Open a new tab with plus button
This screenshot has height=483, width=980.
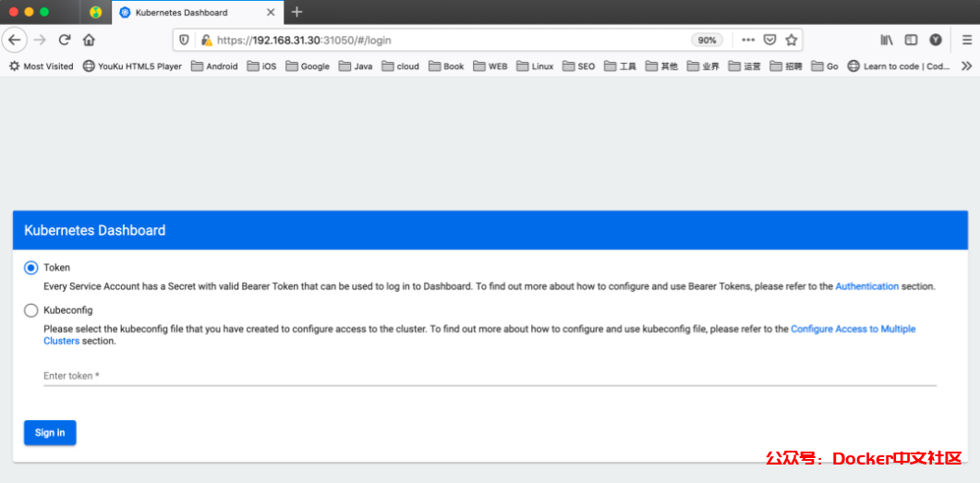point(296,12)
